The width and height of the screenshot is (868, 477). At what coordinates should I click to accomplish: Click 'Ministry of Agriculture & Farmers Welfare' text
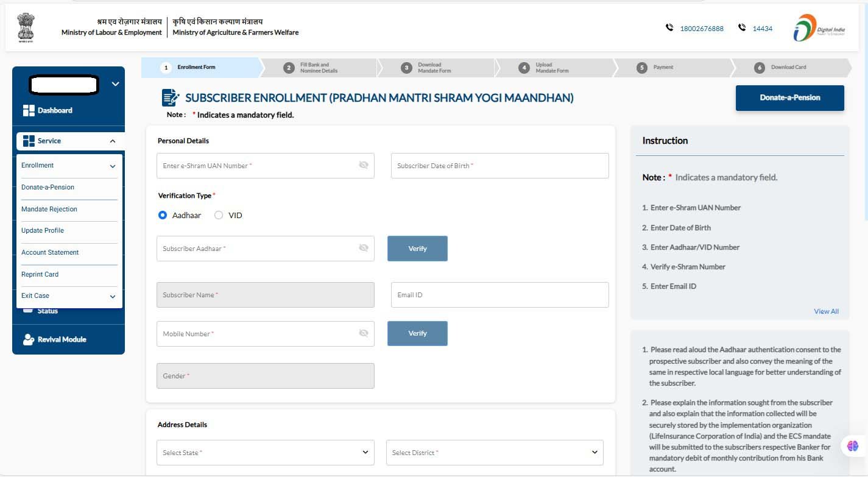click(236, 32)
